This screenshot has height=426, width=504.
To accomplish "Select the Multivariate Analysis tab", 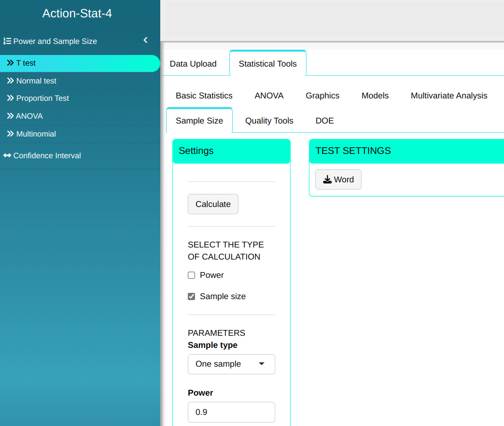I will (448, 96).
